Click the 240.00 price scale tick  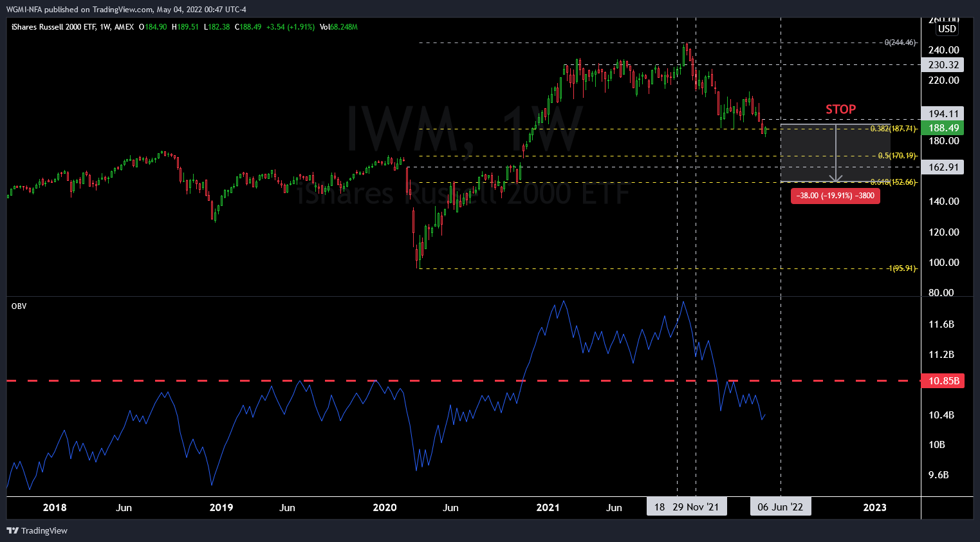(944, 50)
